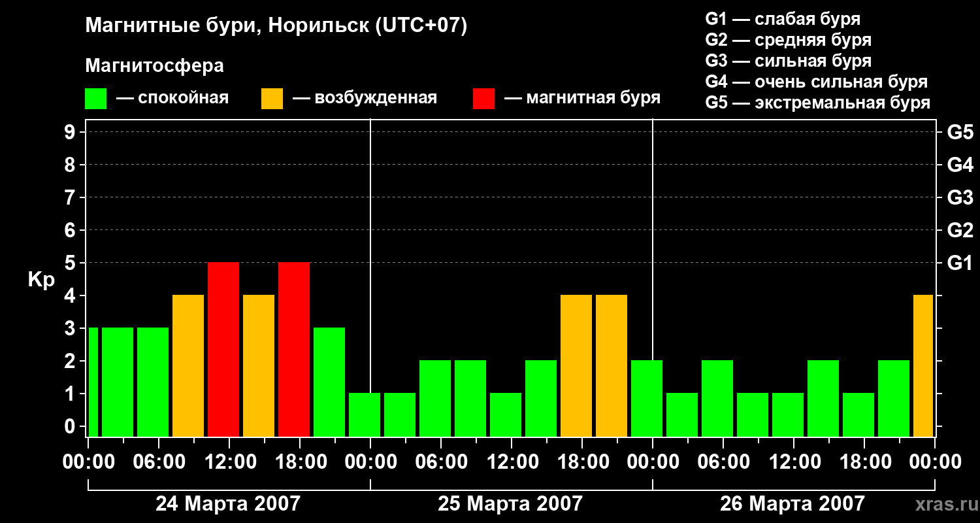
Task: Click the Kp value 0 on the axis
Action: pyautogui.click(x=71, y=426)
